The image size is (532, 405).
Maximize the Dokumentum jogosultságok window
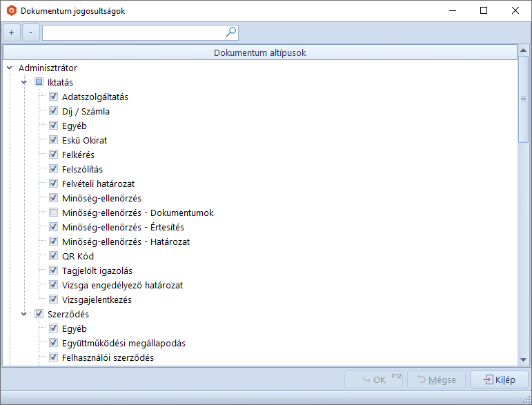pyautogui.click(x=484, y=11)
